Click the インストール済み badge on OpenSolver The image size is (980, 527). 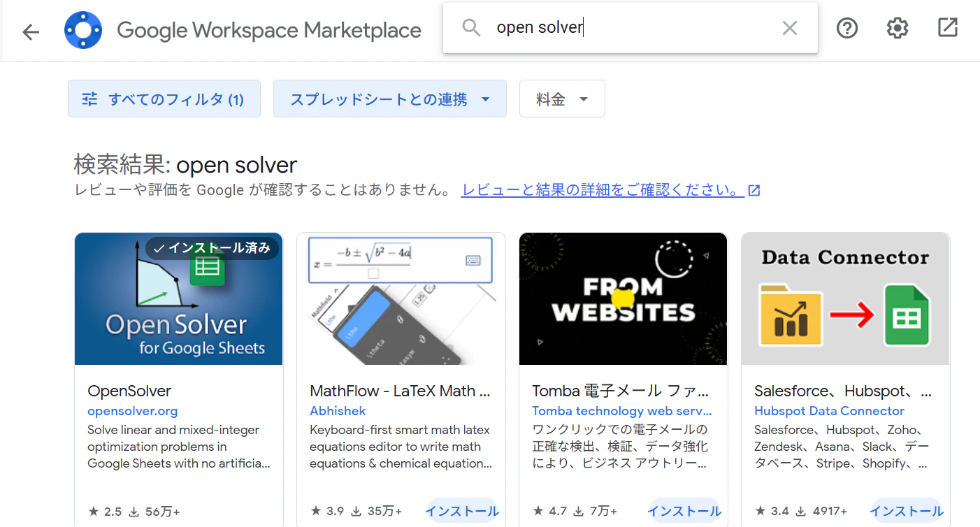coord(212,248)
